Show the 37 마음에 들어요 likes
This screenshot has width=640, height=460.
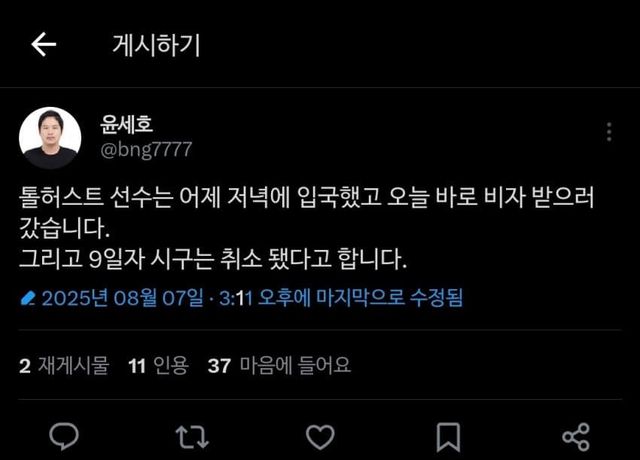[279, 365]
